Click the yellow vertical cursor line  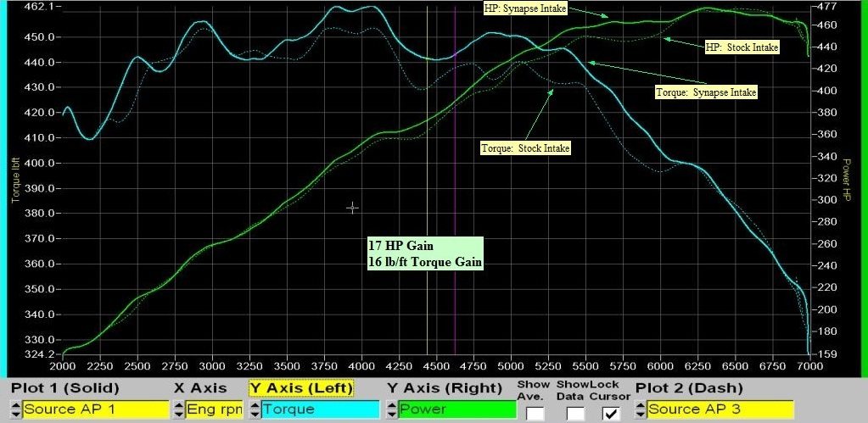427,195
